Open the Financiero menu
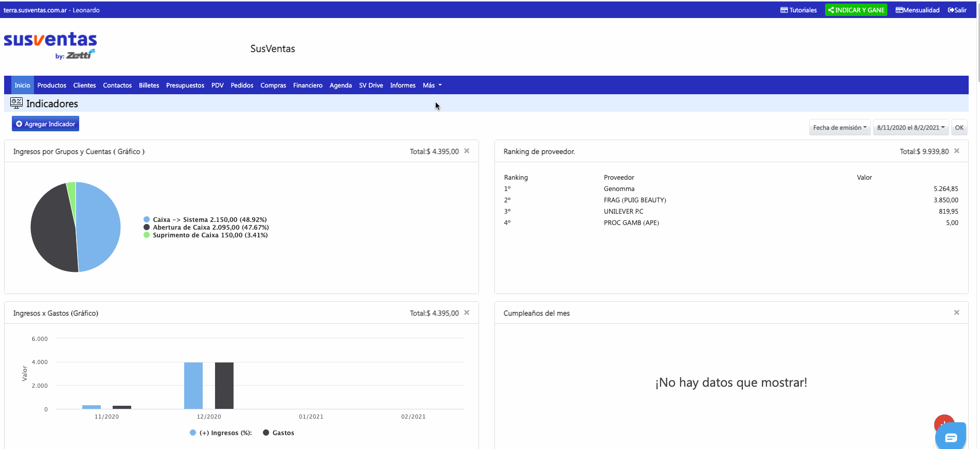 point(308,85)
